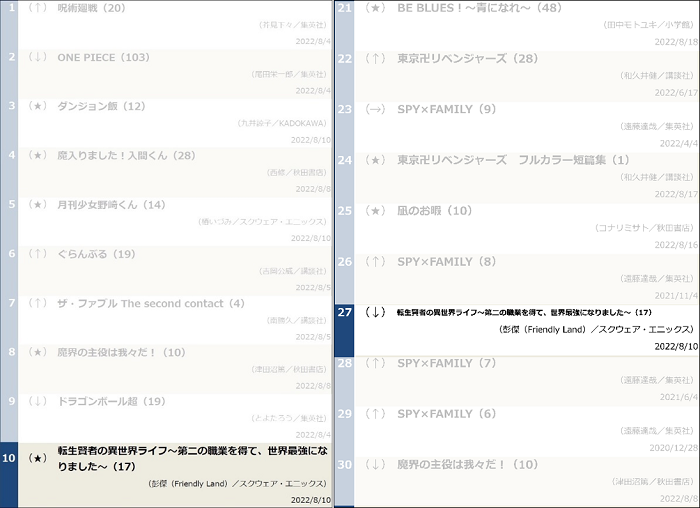Click 東京卍リベンジャーズ フルカラー短編集（1）
This screenshot has height=508, width=700.
[x=513, y=160]
